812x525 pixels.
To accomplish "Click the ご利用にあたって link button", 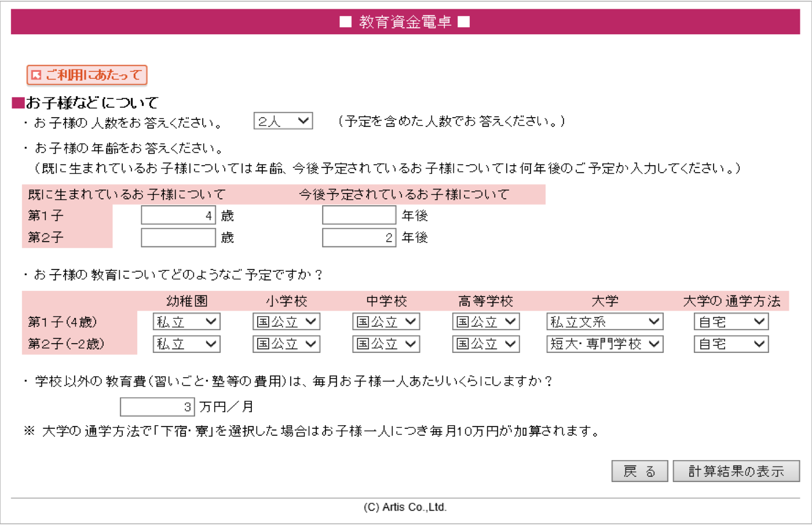I will [x=87, y=75].
